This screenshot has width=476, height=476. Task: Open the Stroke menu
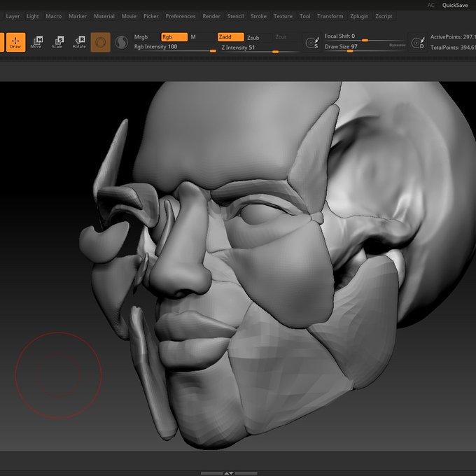point(258,16)
